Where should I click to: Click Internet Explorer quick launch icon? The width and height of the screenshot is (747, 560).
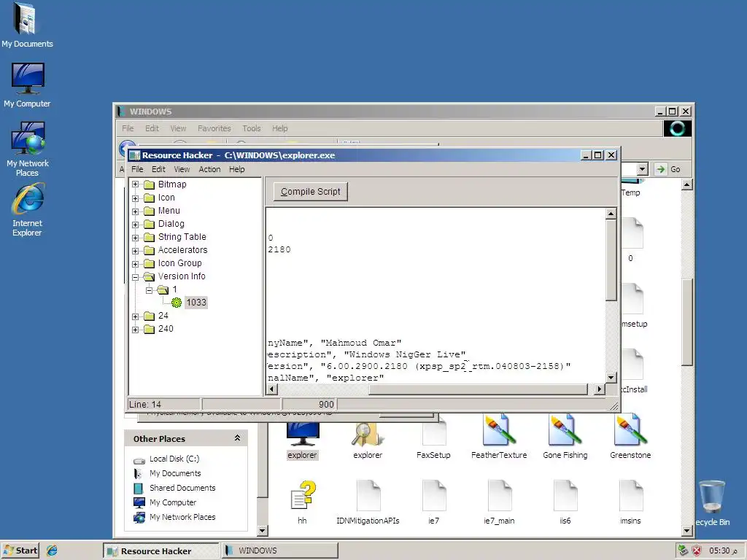(x=52, y=551)
